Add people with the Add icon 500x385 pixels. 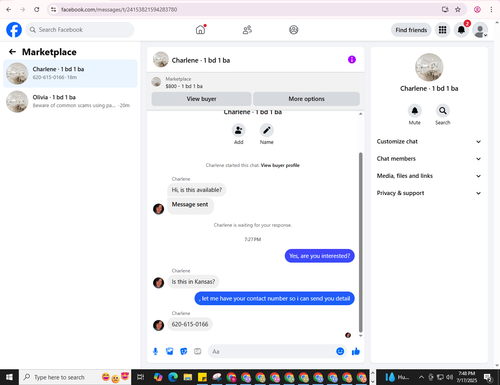pos(239,130)
